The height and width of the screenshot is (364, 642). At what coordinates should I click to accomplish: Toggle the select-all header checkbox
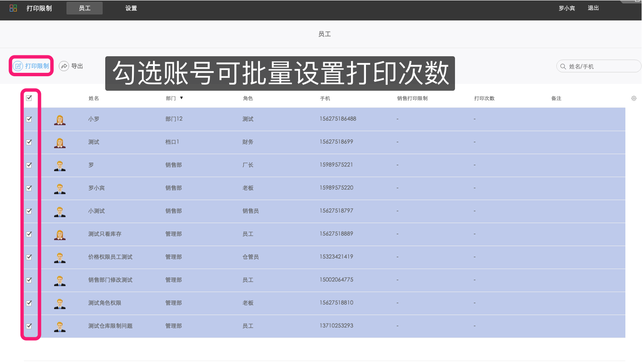click(29, 98)
